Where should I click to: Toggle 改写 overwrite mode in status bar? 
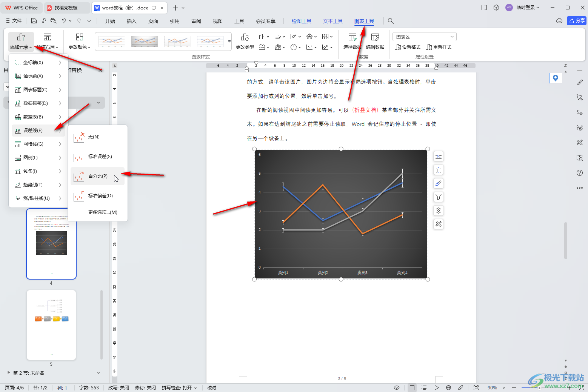[x=119, y=388]
